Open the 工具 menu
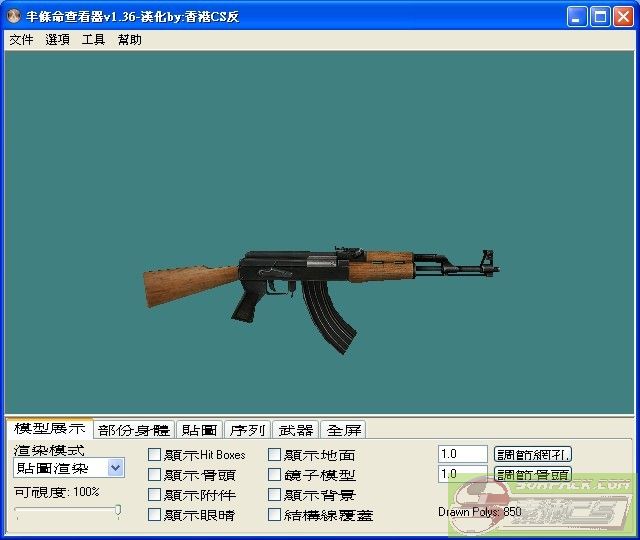Viewport: 640px width, 540px height. (93, 40)
